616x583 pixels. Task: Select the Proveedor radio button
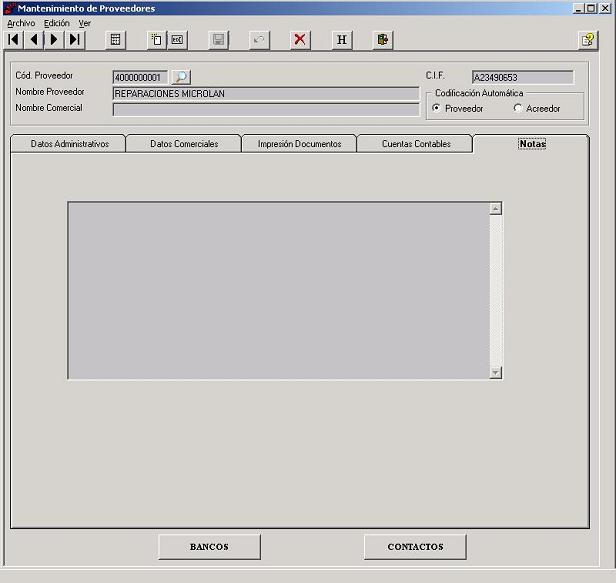click(x=436, y=108)
